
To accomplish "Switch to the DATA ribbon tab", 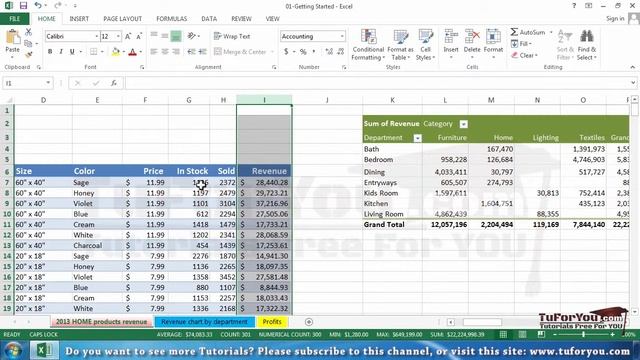I will [209, 19].
